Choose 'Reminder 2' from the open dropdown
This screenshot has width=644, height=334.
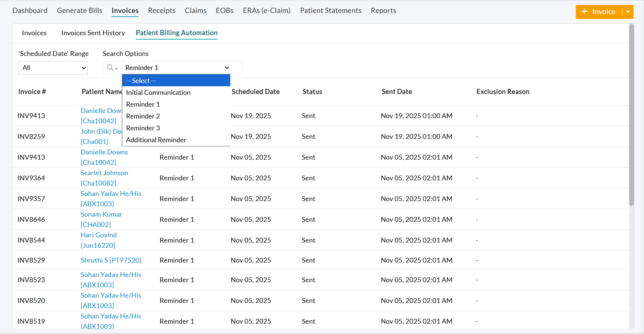pyautogui.click(x=143, y=116)
